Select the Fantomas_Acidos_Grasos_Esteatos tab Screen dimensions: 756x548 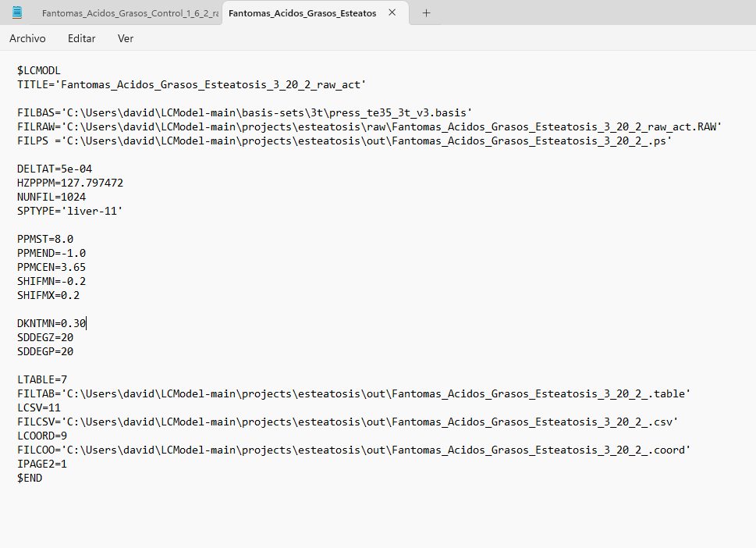pyautogui.click(x=302, y=13)
